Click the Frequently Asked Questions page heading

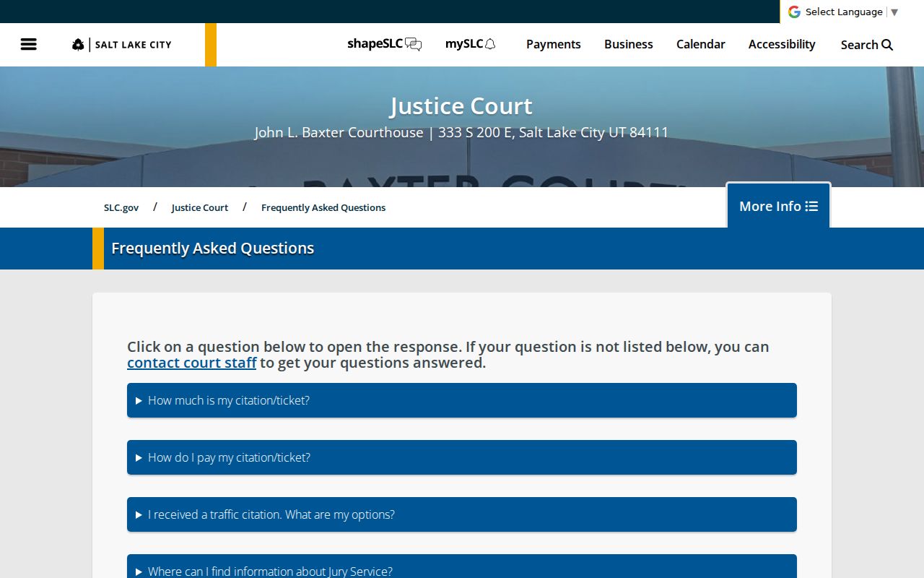click(213, 248)
